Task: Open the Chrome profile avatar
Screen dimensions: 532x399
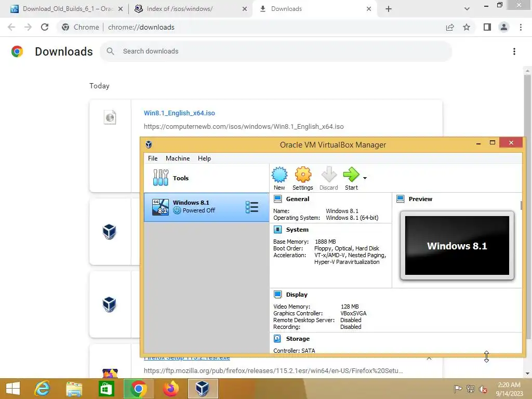Action: [504, 27]
